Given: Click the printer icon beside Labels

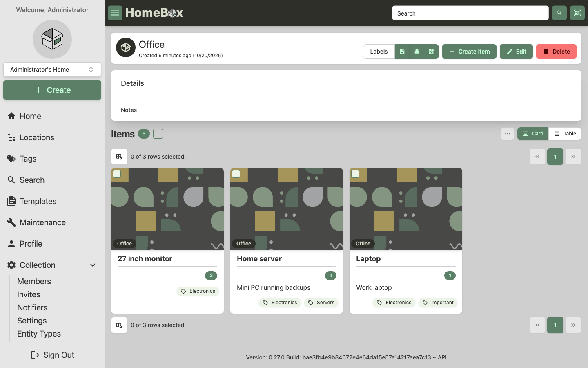Looking at the screenshot, I should (417, 52).
